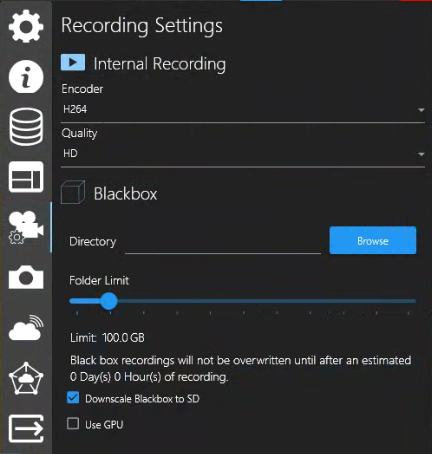The width and height of the screenshot is (432, 454).
Task: Select the cloud network pentagon icon
Action: click(x=26, y=378)
